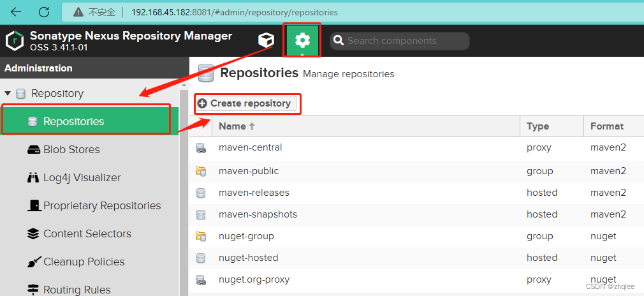Click the Repository tree node label

57,94
